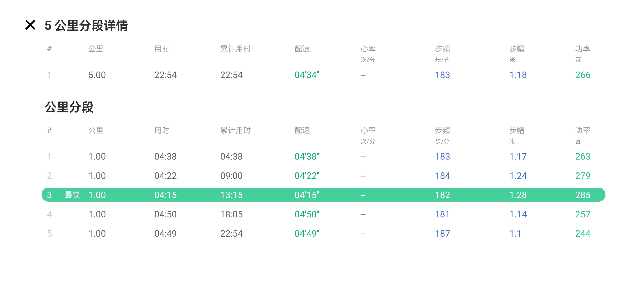Click split 4 stride length 1.14
This screenshot has height=288, width=644.
(518, 214)
